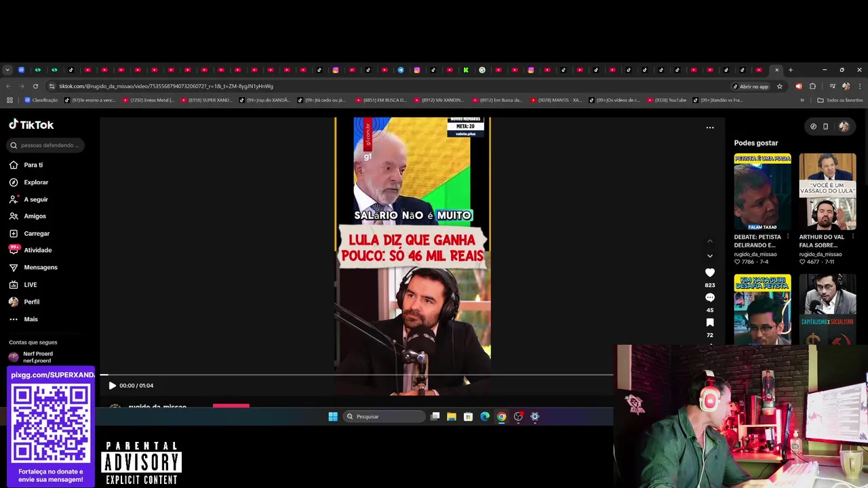Go to the next video with the down chevron
Image resolution: width=868 pixels, height=488 pixels.
(710, 256)
